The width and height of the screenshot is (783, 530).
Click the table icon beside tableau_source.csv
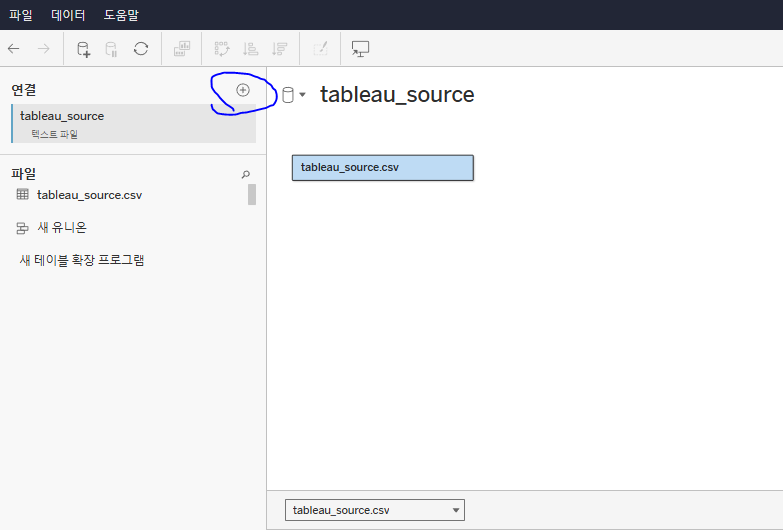click(22, 194)
